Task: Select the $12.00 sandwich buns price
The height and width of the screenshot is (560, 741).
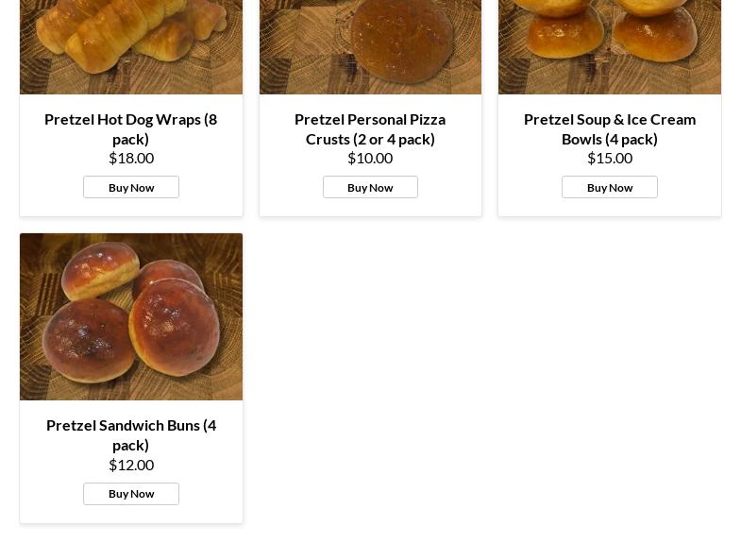Action: (131, 465)
